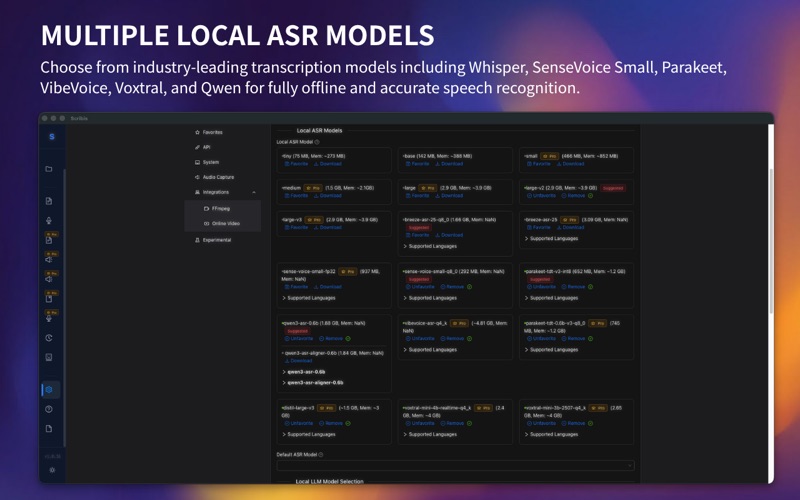Click help icon beside Default ASR Model
Viewport: 800px width, 500px height.
click(x=320, y=455)
